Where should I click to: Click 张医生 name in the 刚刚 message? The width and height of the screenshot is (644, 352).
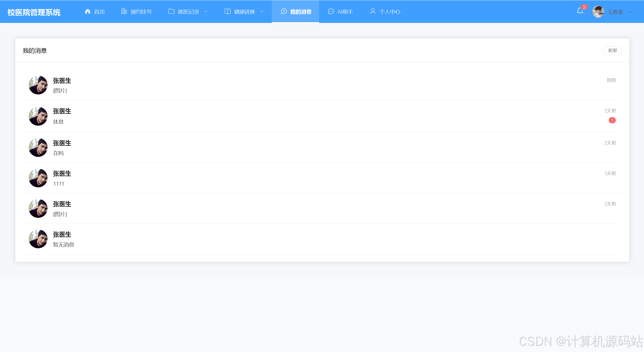[62, 81]
